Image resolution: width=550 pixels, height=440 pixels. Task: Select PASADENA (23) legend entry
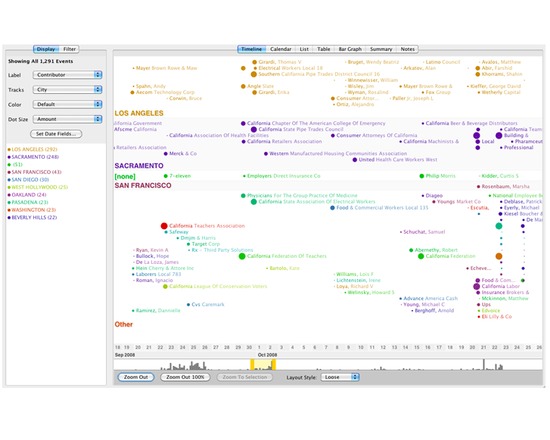(28, 202)
